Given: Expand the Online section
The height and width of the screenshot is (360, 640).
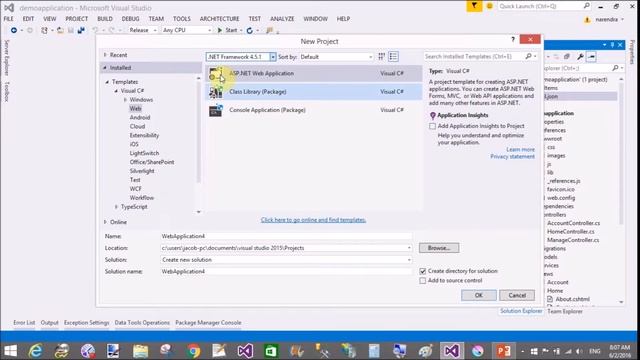Looking at the screenshot, I should 105,222.
